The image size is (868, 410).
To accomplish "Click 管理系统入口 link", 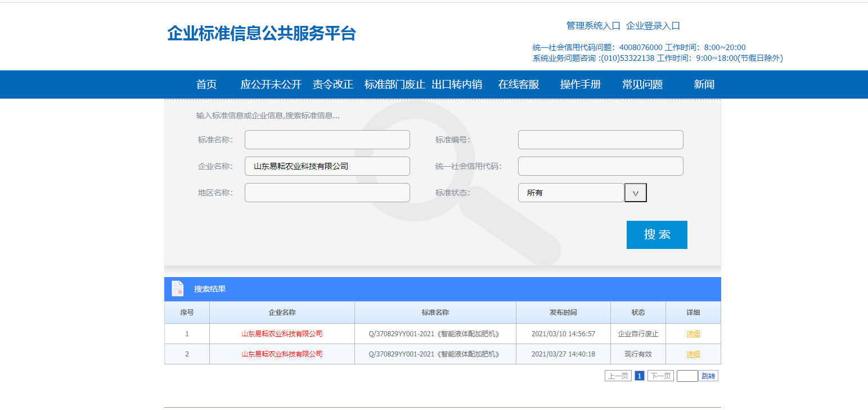I will click(x=593, y=26).
